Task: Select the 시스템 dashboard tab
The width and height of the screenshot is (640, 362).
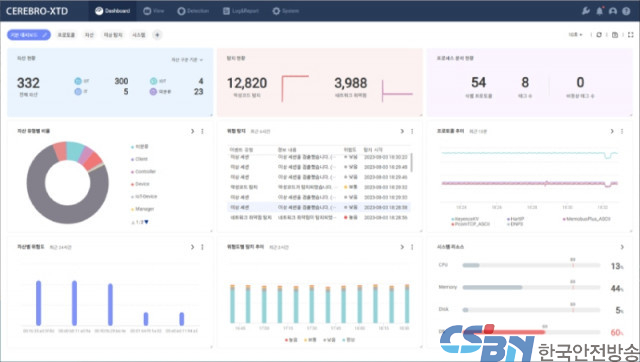Action: (x=139, y=35)
